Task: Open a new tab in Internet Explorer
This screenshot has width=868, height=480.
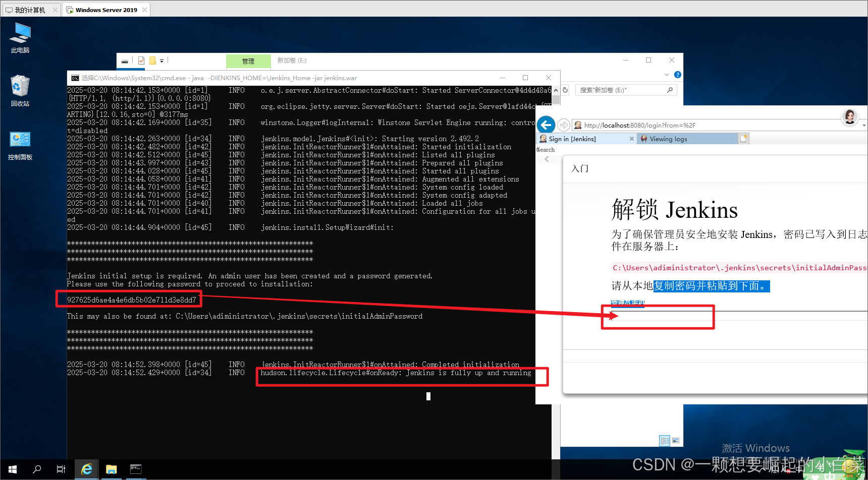Action: tap(744, 138)
